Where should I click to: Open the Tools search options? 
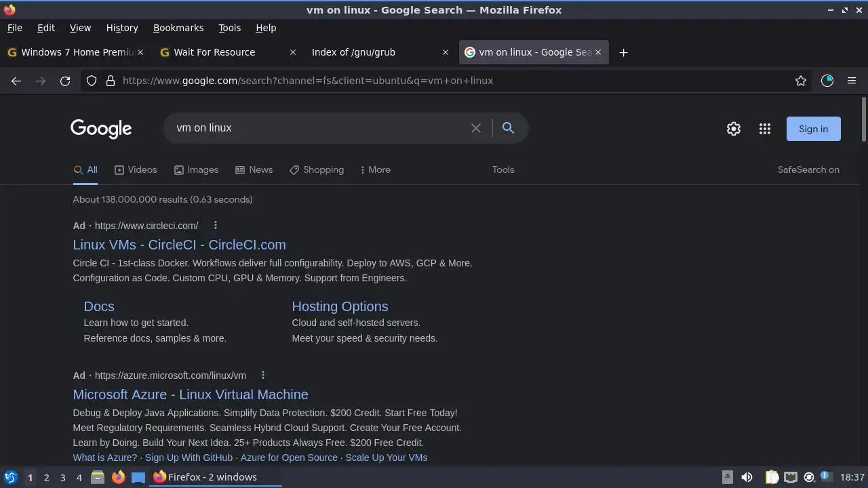click(503, 169)
